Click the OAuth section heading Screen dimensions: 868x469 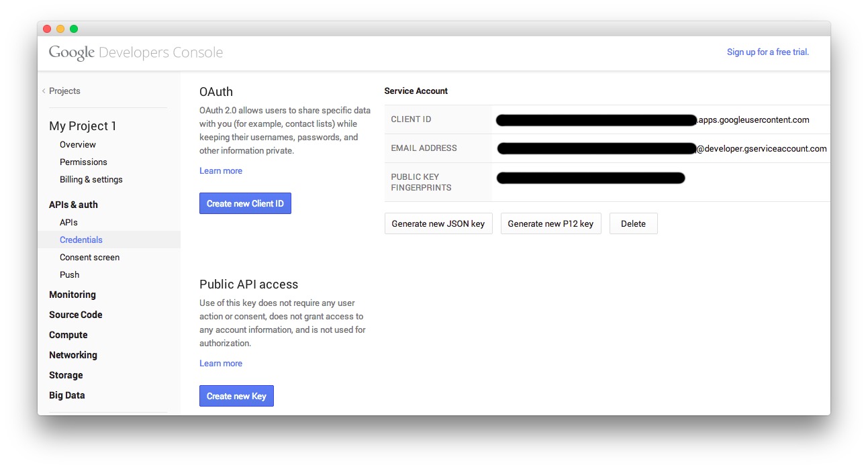pos(216,92)
